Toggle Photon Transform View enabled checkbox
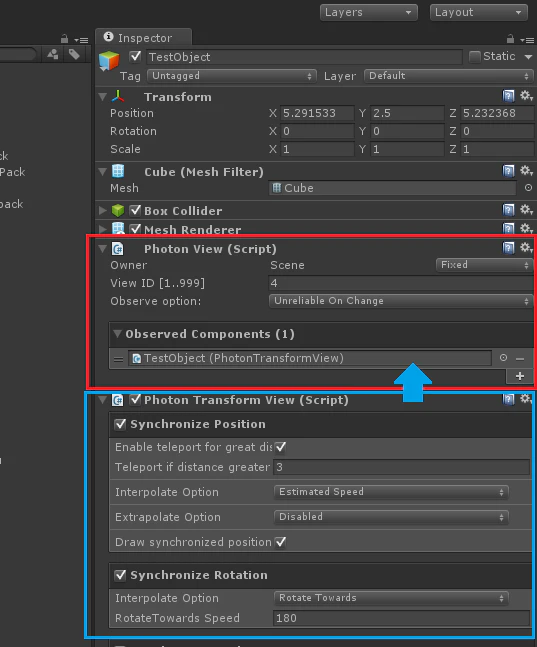This screenshot has width=537, height=647. pos(135,399)
